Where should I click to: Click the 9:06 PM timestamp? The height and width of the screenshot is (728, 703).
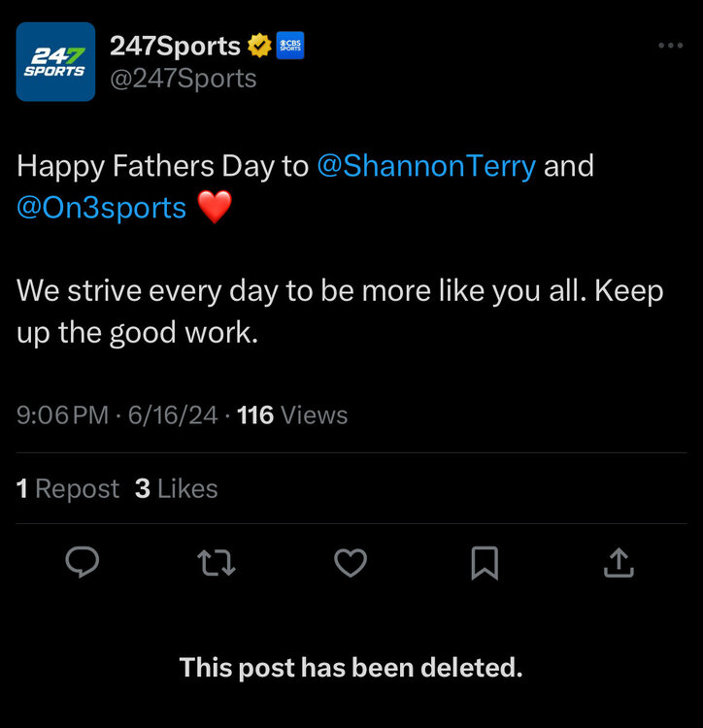click(x=62, y=415)
